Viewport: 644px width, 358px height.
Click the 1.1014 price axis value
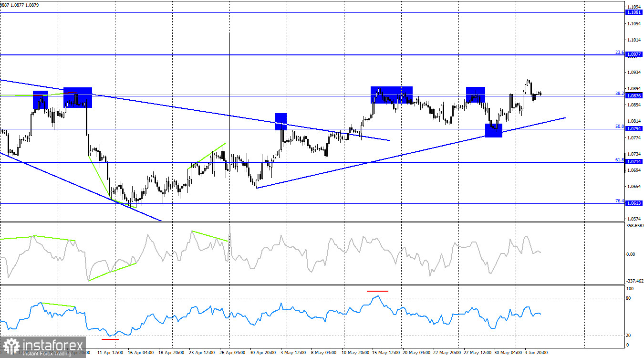[x=635, y=40]
